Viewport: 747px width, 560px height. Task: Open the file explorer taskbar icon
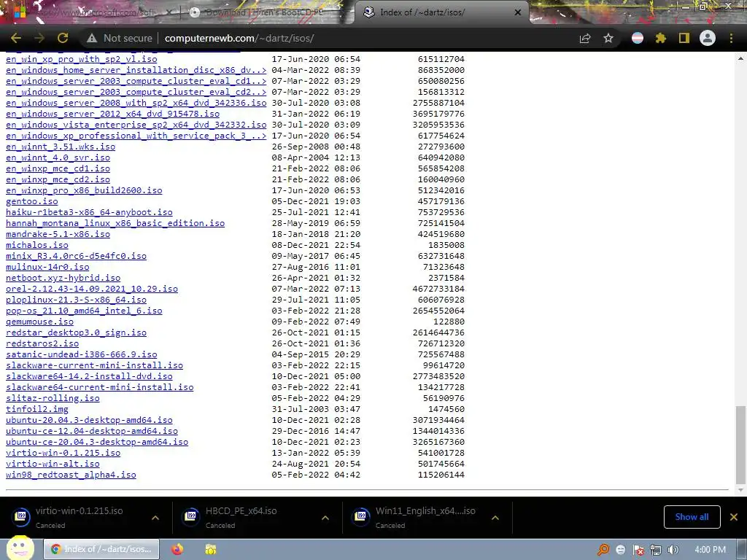(211, 549)
